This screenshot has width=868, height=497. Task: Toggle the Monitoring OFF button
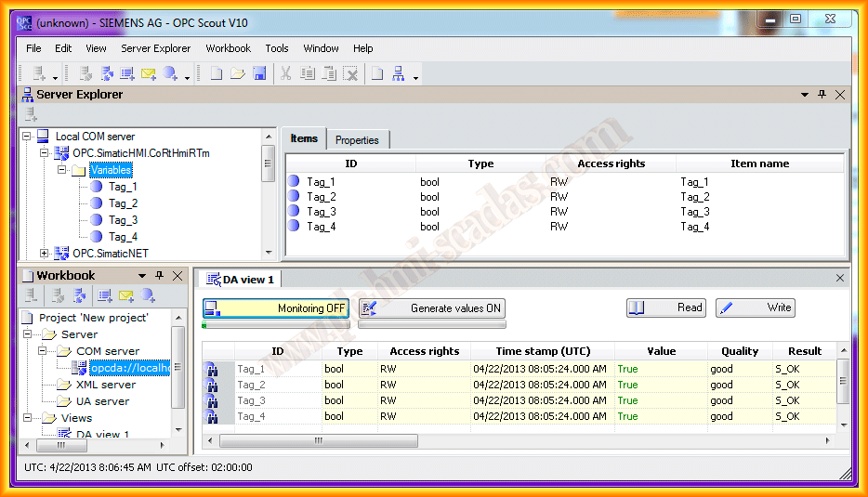pyautogui.click(x=276, y=308)
